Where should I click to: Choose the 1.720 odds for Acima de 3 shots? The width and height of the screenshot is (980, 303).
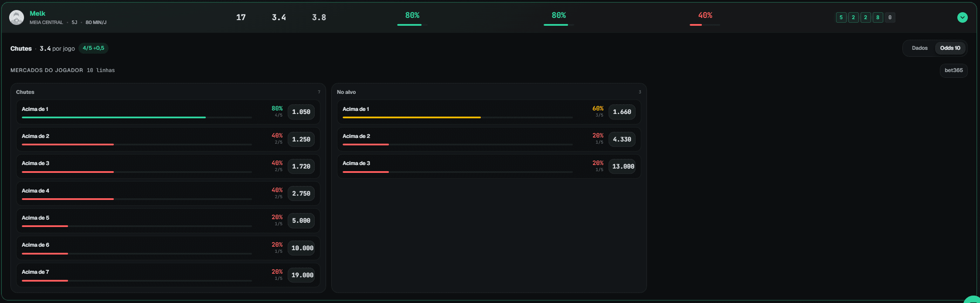pos(301,166)
